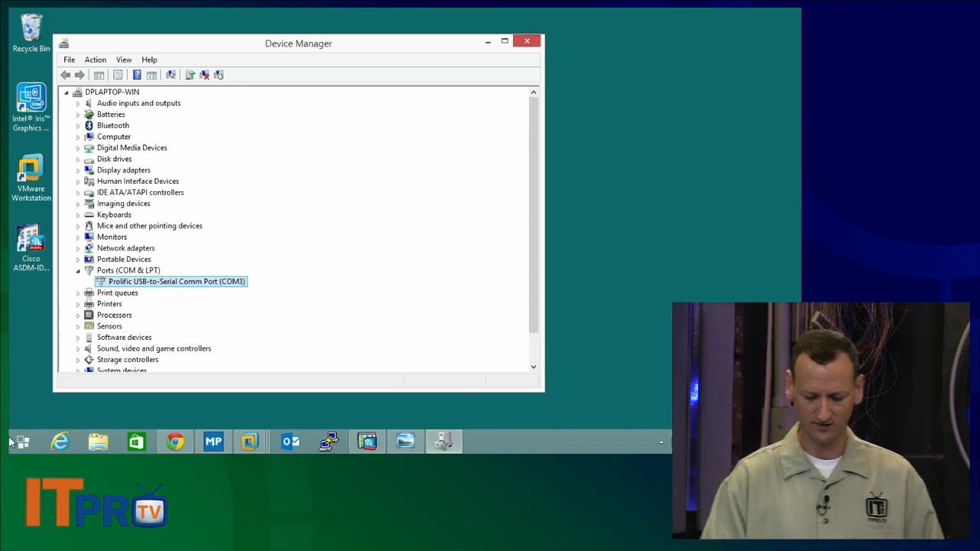Viewport: 980px width, 551px height.
Task: Open Recycle Bin desktop icon
Action: 31,33
